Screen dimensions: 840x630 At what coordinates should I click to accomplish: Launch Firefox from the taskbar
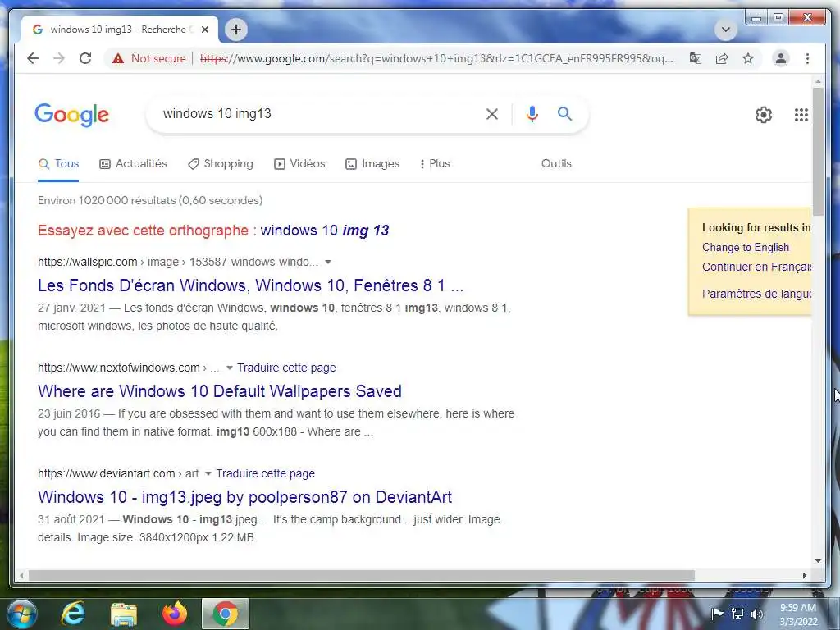175,614
